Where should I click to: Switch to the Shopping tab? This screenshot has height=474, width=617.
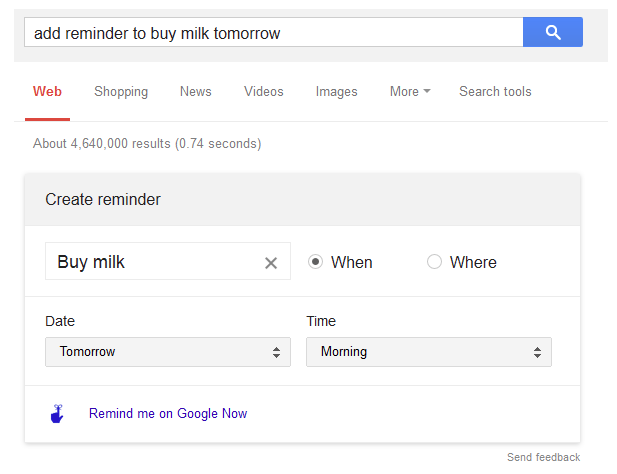[x=121, y=92]
